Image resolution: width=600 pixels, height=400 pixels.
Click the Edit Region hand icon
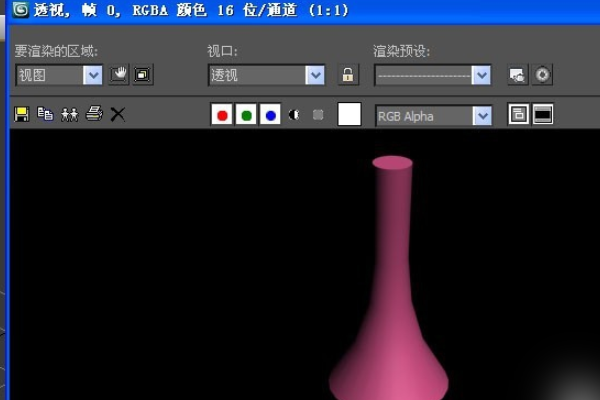pyautogui.click(x=119, y=74)
